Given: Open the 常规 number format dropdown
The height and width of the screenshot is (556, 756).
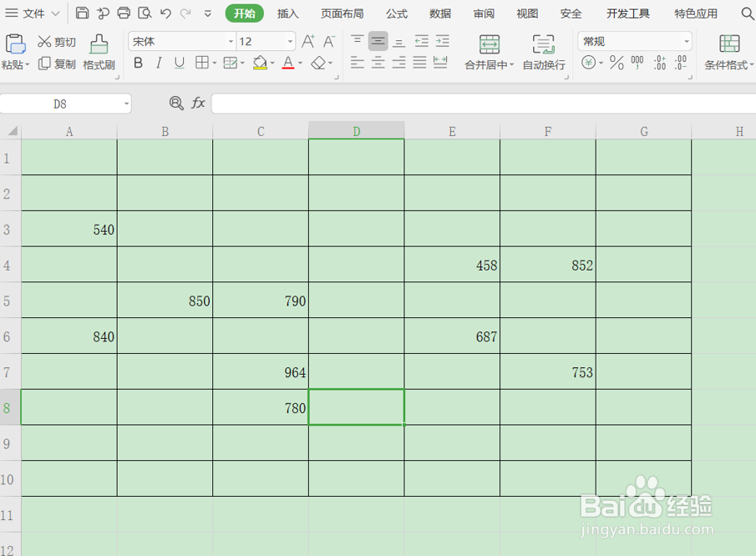Looking at the screenshot, I should coord(687,42).
